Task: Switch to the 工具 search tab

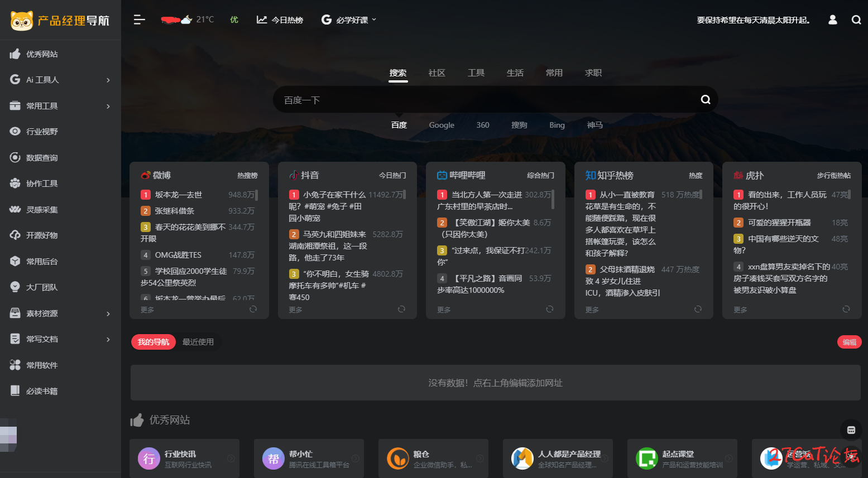Action: (x=476, y=73)
